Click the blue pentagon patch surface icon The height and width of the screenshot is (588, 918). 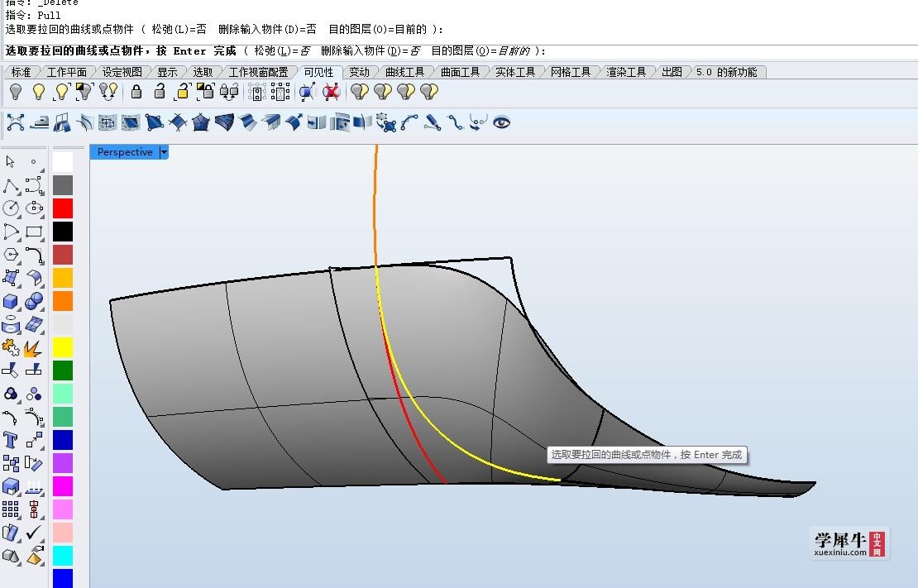click(201, 122)
